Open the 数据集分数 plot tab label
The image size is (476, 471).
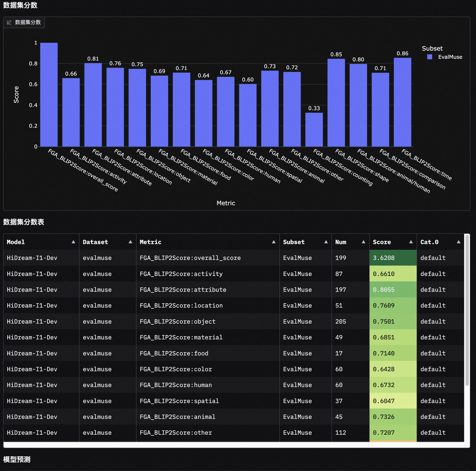[28, 22]
